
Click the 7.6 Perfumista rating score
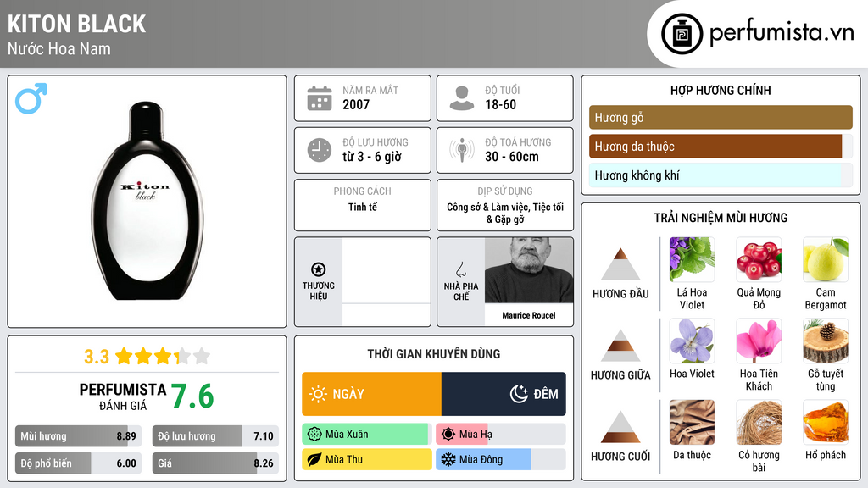click(192, 396)
